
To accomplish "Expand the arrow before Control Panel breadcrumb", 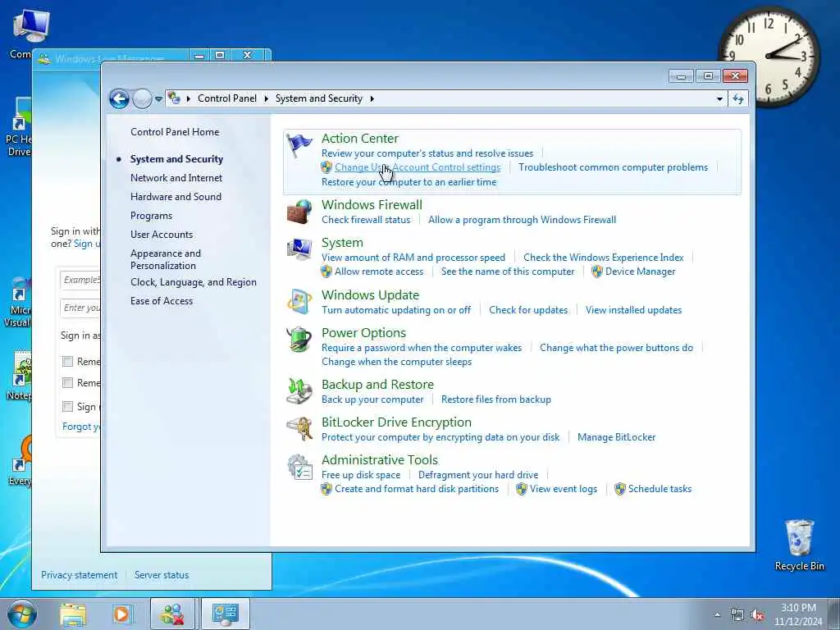I will [x=189, y=98].
